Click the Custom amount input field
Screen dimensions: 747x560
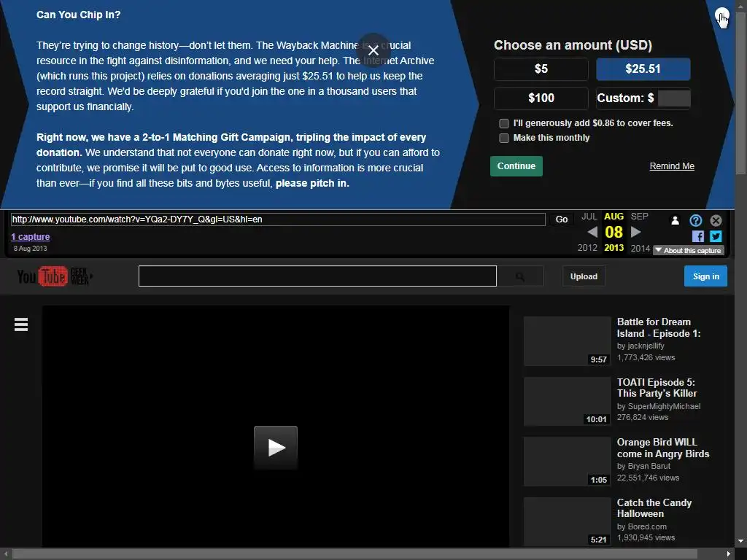(673, 98)
